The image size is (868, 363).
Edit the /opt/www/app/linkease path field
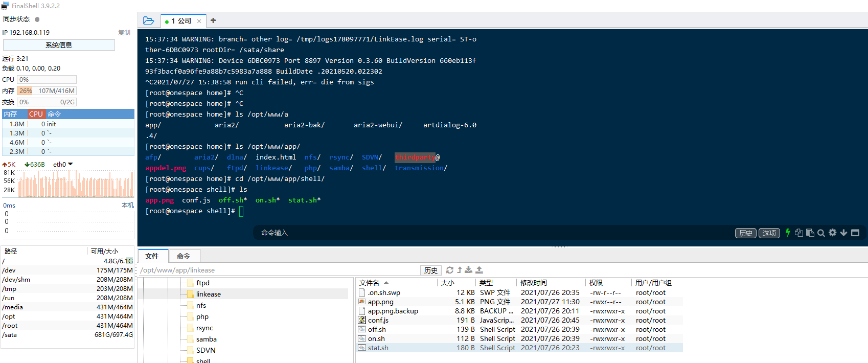coord(279,270)
